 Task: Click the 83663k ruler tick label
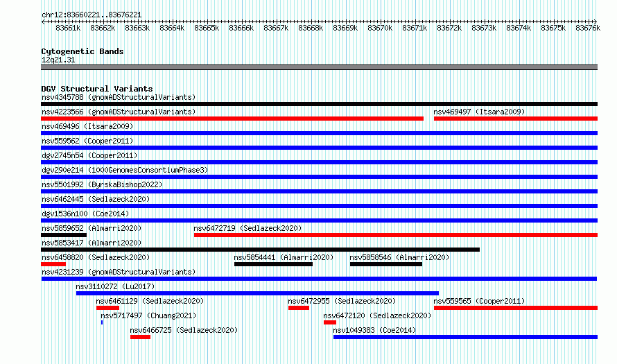coord(137,28)
